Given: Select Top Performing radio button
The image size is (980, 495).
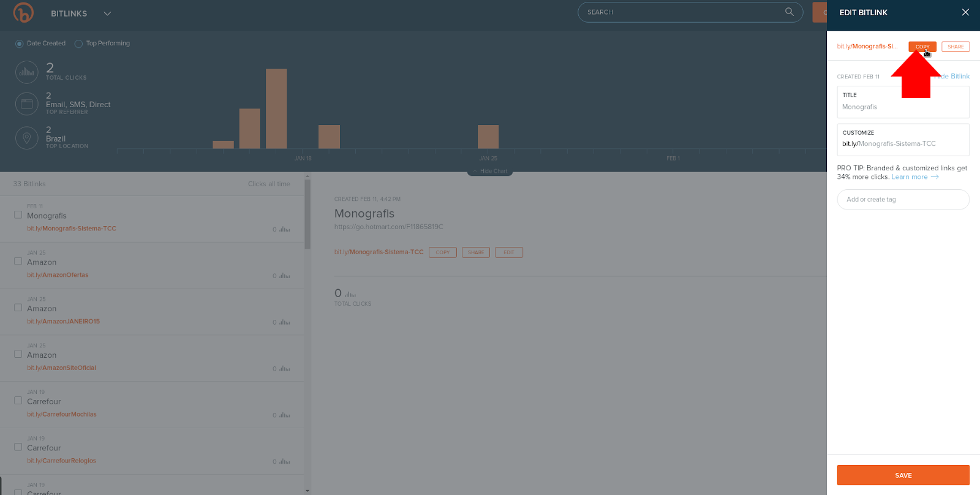Looking at the screenshot, I should 78,43.
